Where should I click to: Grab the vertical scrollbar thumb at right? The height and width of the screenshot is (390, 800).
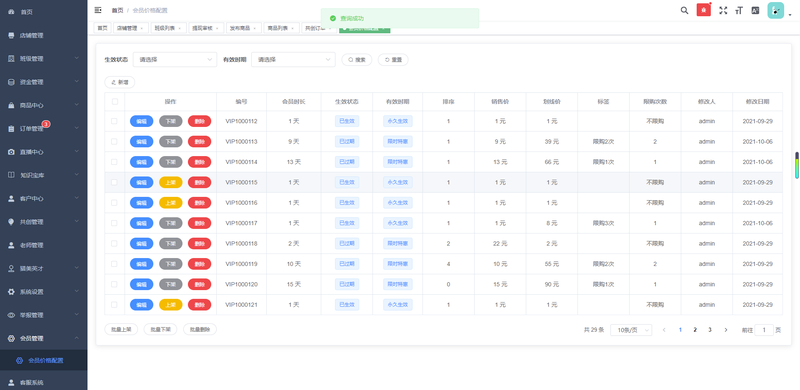(796, 165)
